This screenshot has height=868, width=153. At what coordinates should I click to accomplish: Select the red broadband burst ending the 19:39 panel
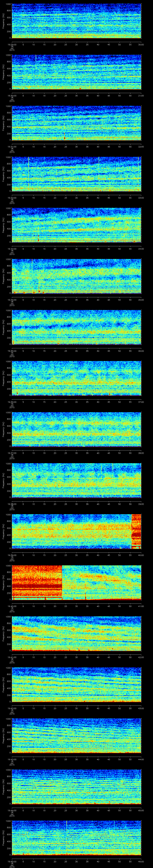[x=136, y=531]
